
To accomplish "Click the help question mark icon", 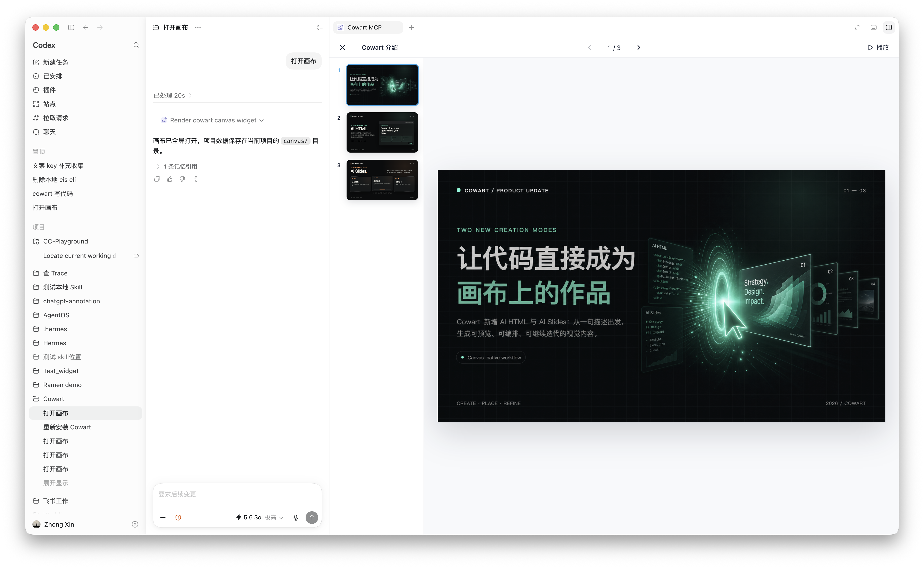I will pyautogui.click(x=135, y=524).
